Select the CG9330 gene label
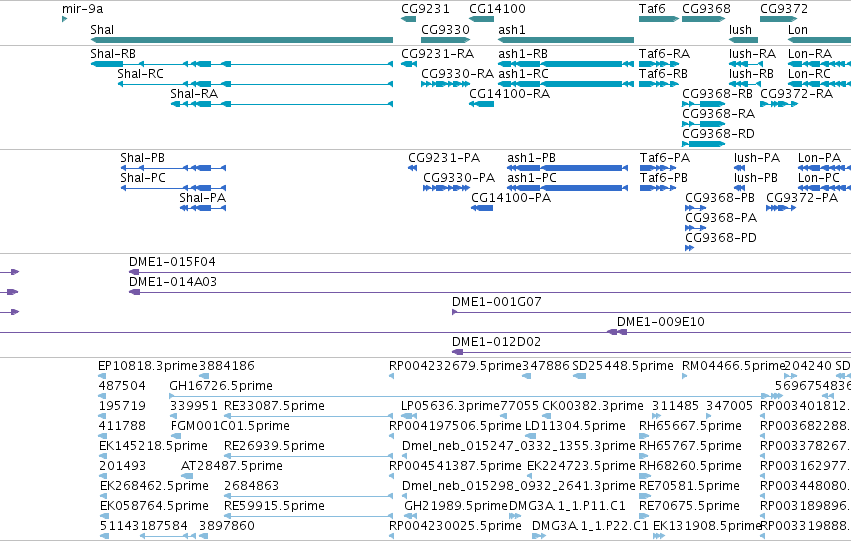The image size is (851, 541). (x=445, y=30)
